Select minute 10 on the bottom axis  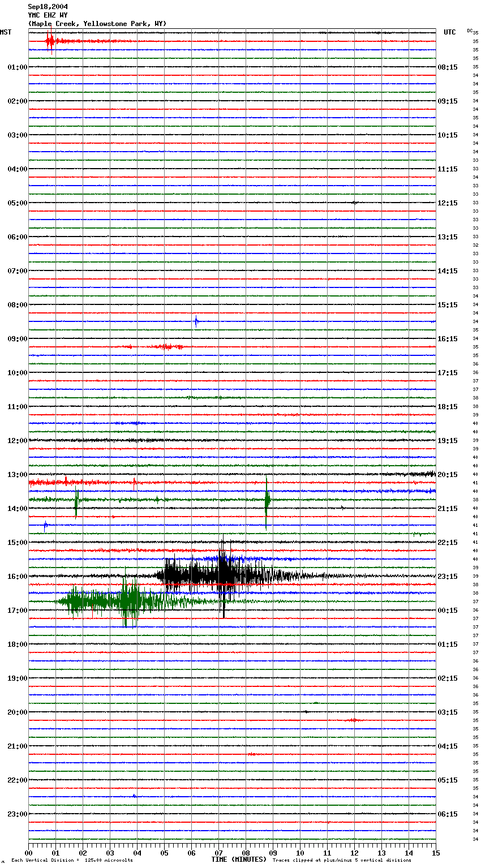click(x=300, y=853)
